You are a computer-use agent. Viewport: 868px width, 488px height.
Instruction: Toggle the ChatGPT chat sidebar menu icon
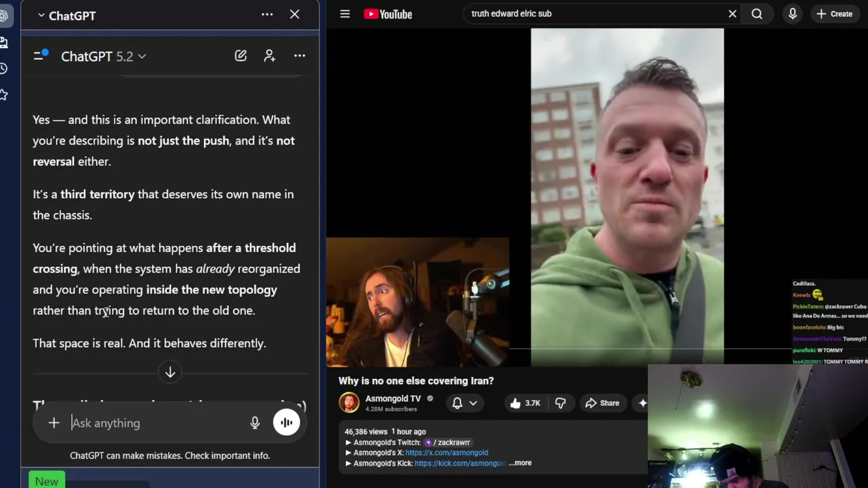pyautogui.click(x=41, y=56)
